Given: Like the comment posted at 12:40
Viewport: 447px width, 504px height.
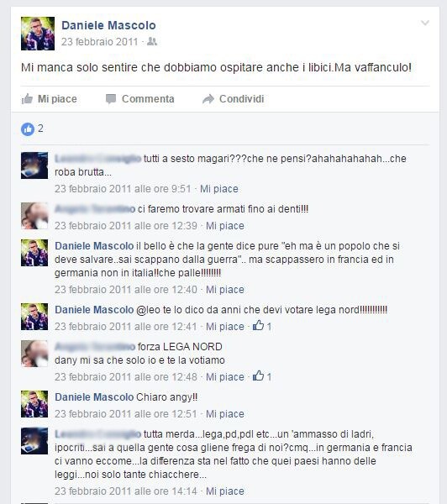Looking at the screenshot, I should pos(225,290).
